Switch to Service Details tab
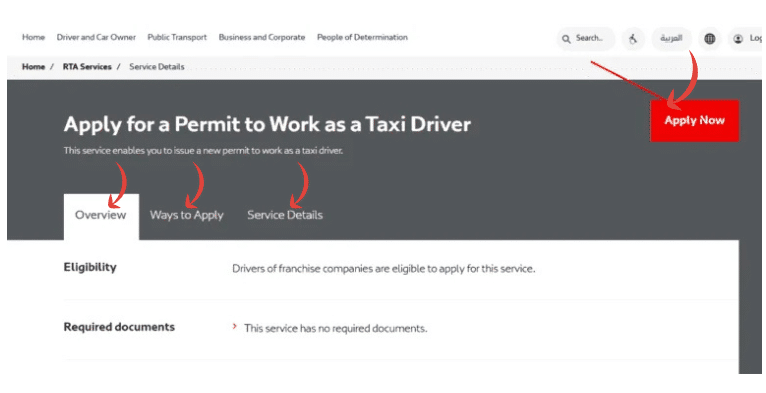766x393 pixels. click(x=285, y=215)
